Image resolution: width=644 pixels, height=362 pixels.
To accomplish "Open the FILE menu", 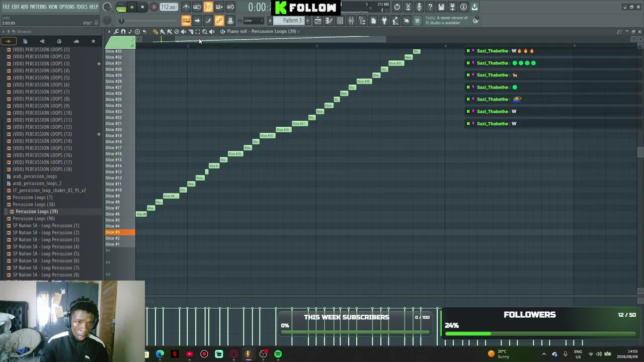I will [6, 7].
